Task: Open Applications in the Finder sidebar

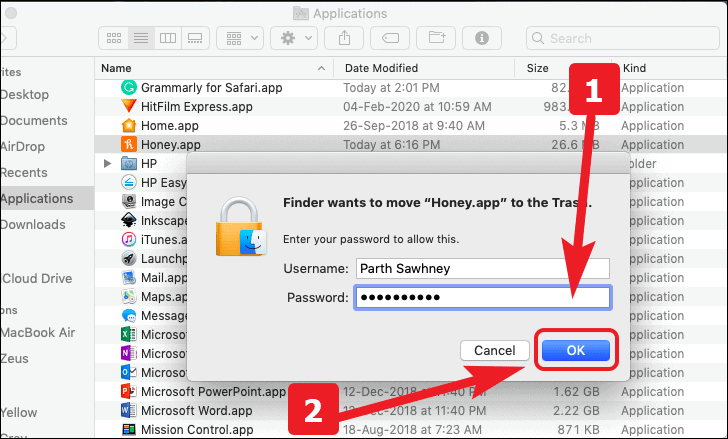Action: [37, 199]
